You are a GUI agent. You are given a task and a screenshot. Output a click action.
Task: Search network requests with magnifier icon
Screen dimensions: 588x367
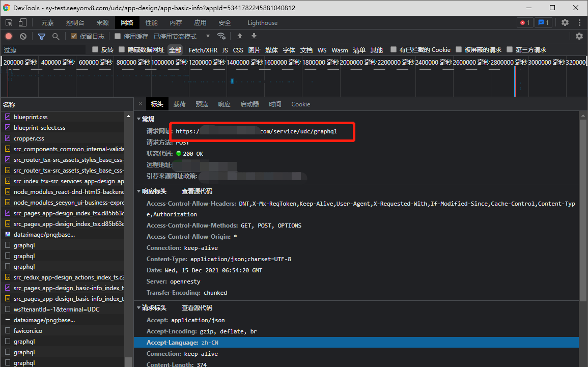[55, 36]
